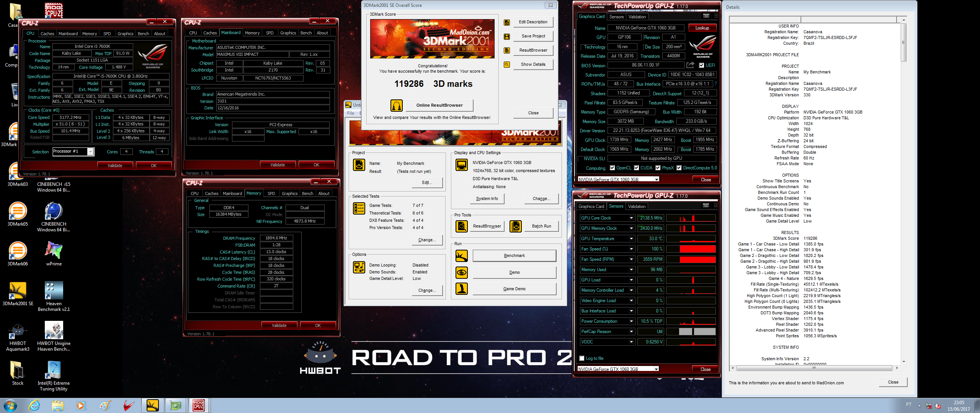Open the HWBOT Aquamark3 desktop icon
Screen dimensions: 980x413
(18, 337)
